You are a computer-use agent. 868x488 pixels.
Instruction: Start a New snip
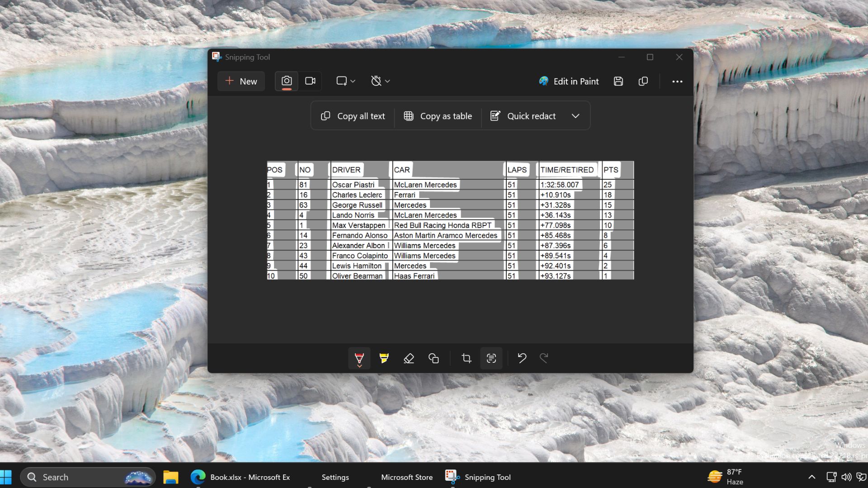tap(241, 81)
